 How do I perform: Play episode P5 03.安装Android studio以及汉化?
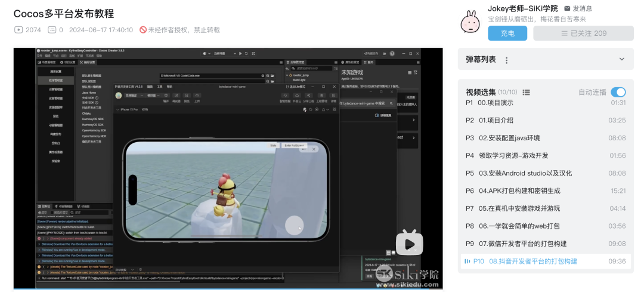tap(546, 173)
